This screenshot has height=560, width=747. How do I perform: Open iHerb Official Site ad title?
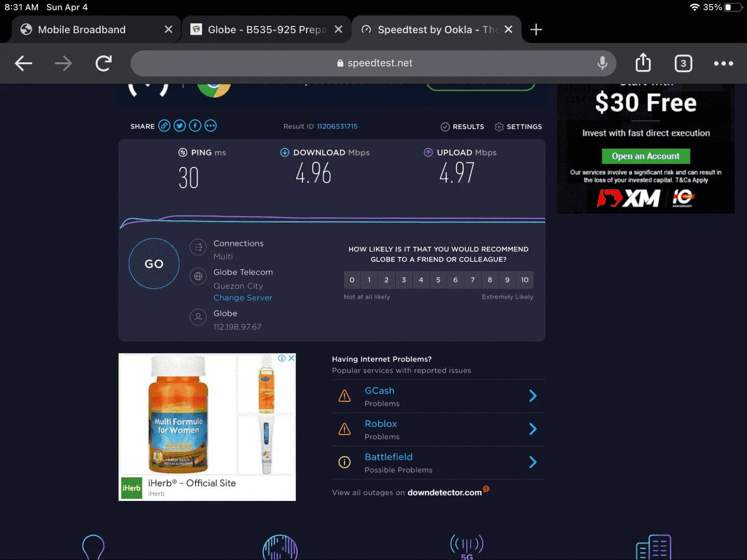[192, 483]
